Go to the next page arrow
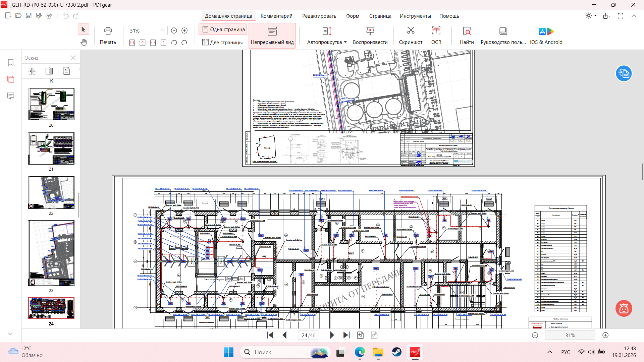 point(332,335)
